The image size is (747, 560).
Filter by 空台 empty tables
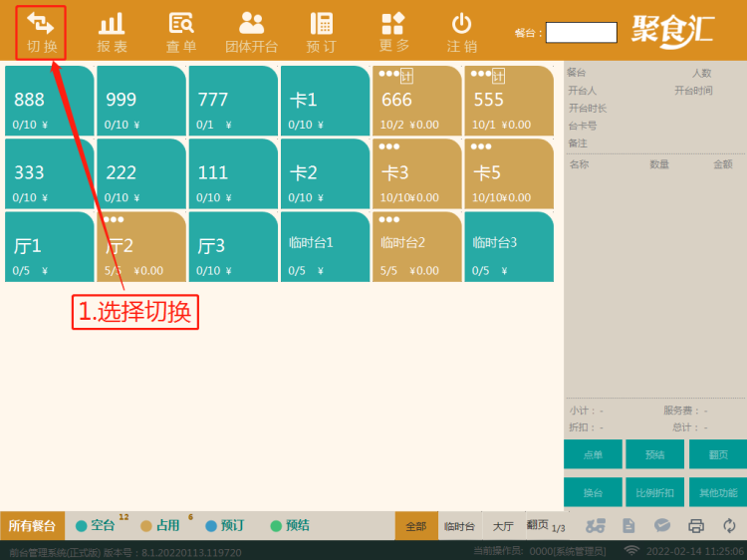(97, 525)
